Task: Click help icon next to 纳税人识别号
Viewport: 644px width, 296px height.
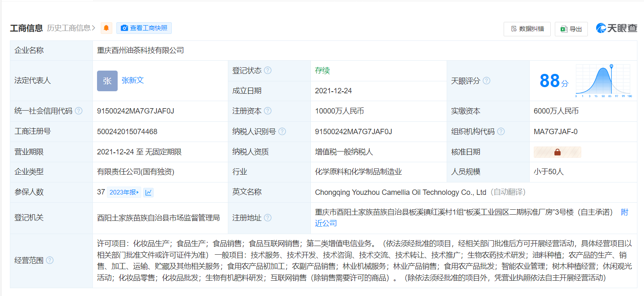Action: pyautogui.click(x=282, y=132)
